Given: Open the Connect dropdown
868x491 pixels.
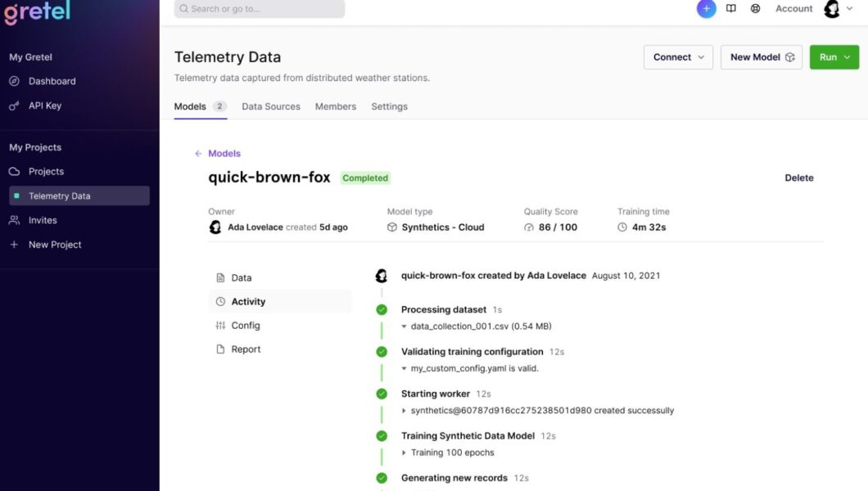Looking at the screenshot, I should [678, 57].
